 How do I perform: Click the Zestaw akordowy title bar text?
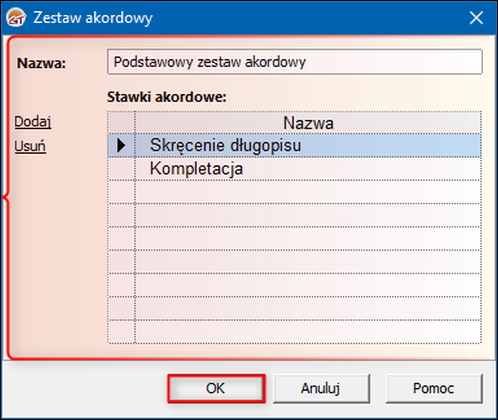[x=93, y=18]
